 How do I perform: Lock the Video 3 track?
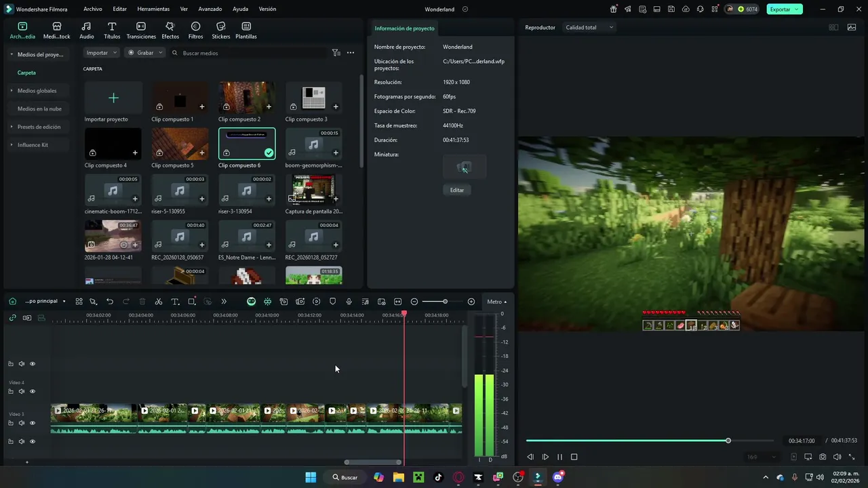click(11, 423)
